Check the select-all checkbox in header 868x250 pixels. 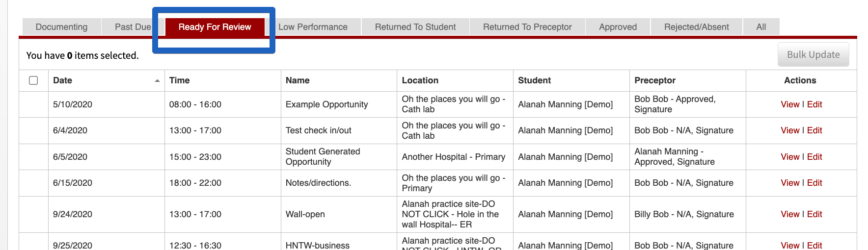pyautogui.click(x=33, y=80)
